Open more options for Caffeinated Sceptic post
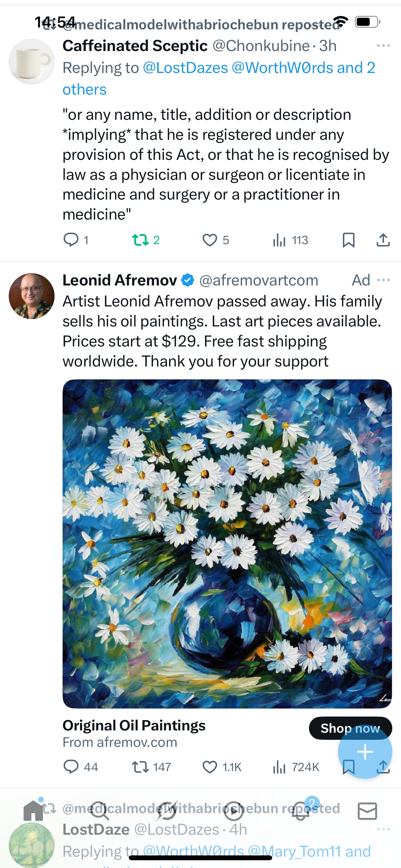 click(384, 46)
